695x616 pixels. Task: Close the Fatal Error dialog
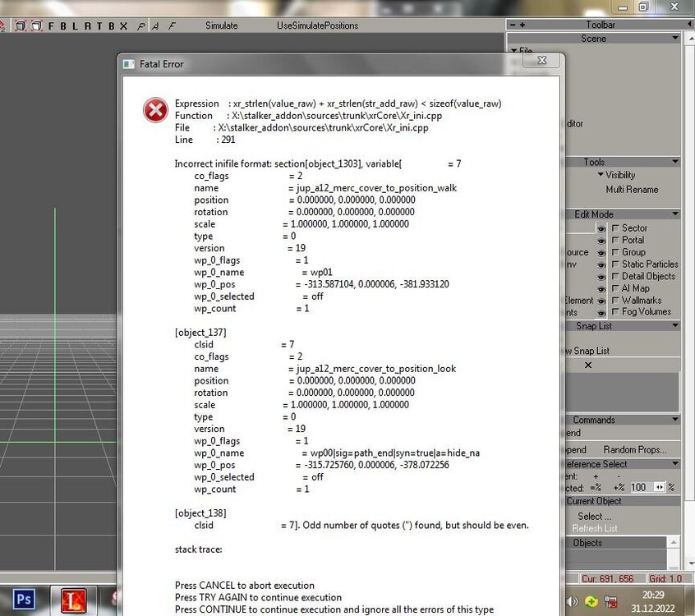click(x=542, y=60)
